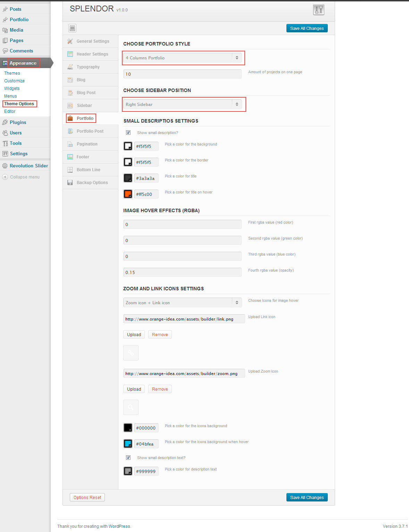Click the amount of projects per page field

pyautogui.click(x=182, y=74)
